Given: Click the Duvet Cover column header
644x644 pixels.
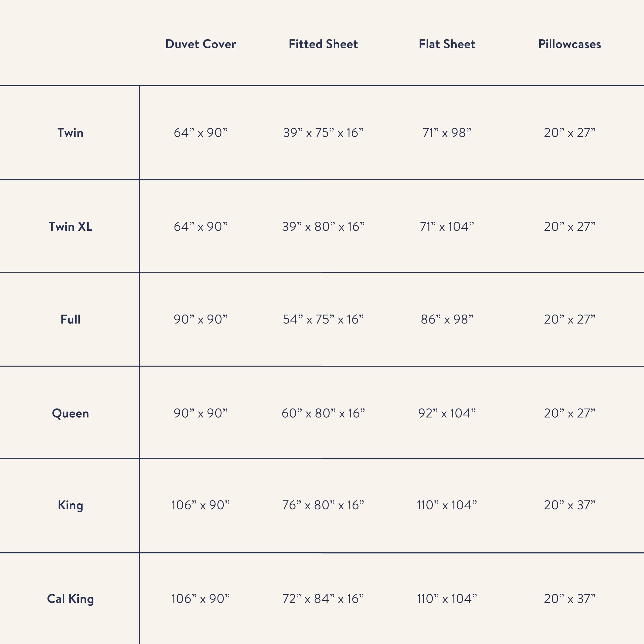Looking at the screenshot, I should 200,44.
